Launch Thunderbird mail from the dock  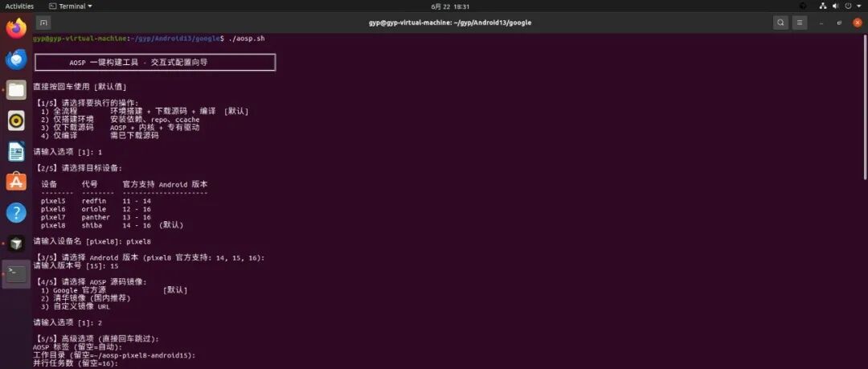17,59
